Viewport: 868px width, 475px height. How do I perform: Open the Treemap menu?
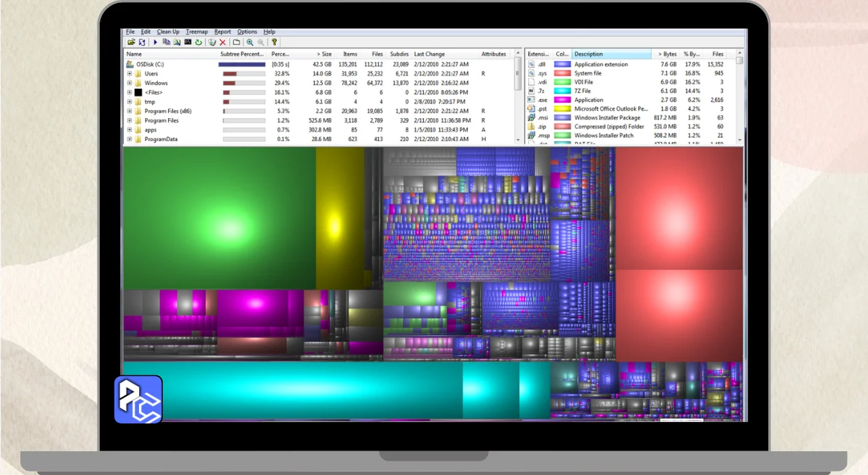[197, 32]
